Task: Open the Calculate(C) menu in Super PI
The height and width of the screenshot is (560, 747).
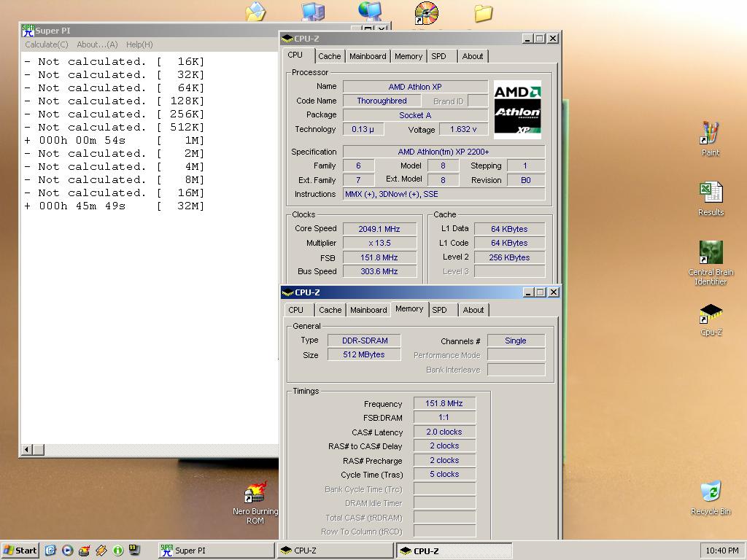Action: (47, 44)
